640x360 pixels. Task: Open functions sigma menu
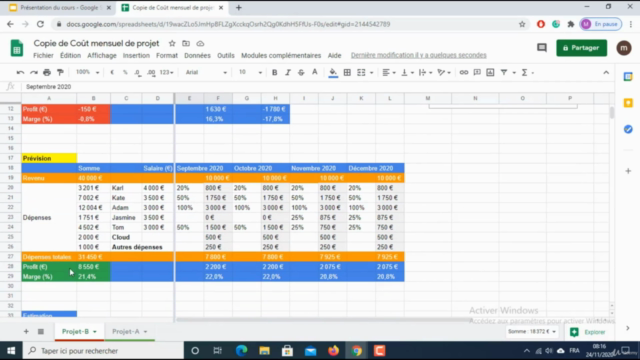coord(524,72)
